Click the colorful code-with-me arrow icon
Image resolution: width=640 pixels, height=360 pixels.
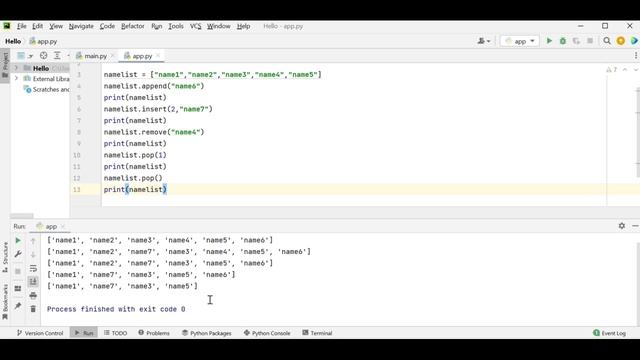coord(634,41)
